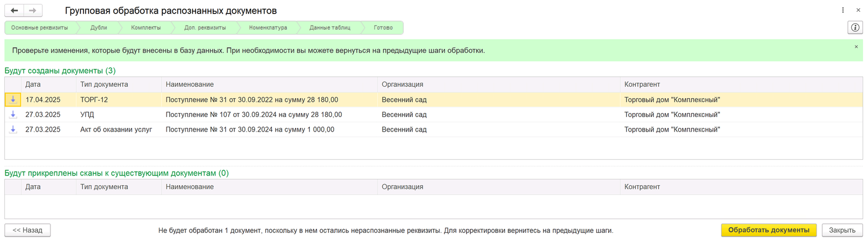
Task: Switch to the Дубли step
Action: coord(99,28)
